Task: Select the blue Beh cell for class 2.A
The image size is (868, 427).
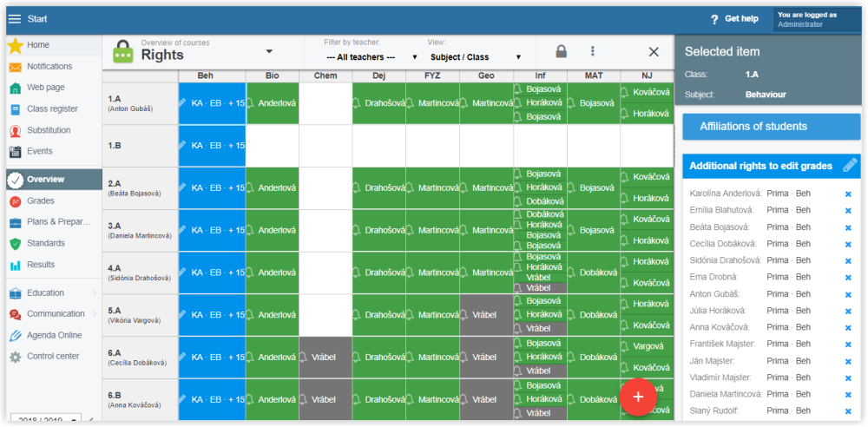Action: [x=212, y=187]
